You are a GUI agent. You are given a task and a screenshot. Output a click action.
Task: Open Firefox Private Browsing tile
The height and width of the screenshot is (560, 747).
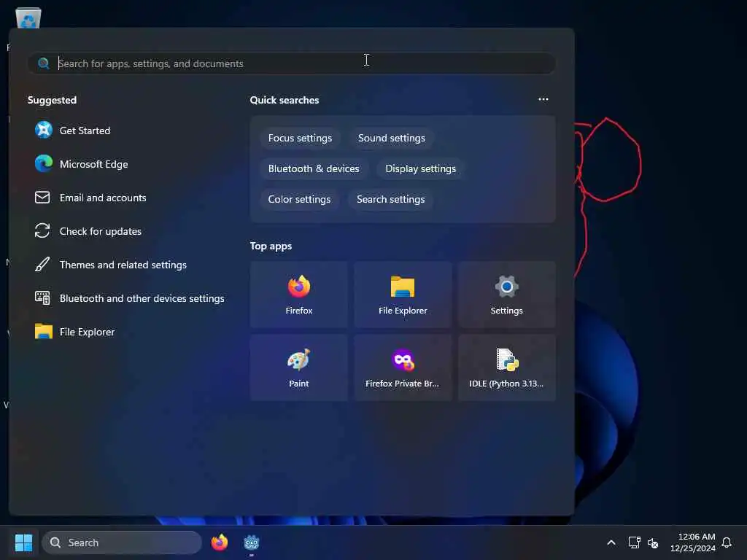(403, 367)
